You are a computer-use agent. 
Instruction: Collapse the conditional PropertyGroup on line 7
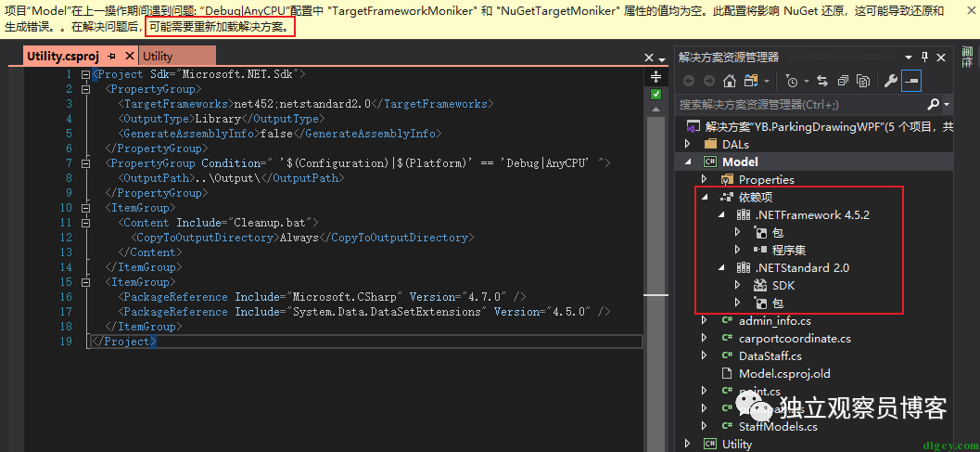(85, 163)
